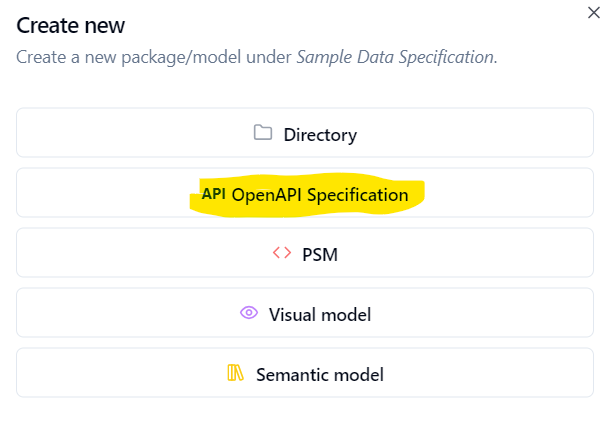
Task: Click the purple eye Visual model icon
Action: (250, 313)
